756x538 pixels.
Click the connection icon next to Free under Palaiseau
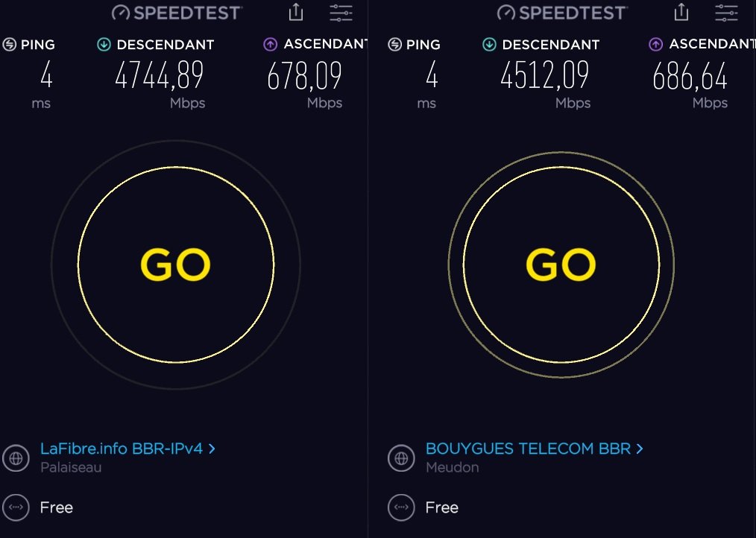(x=16, y=507)
